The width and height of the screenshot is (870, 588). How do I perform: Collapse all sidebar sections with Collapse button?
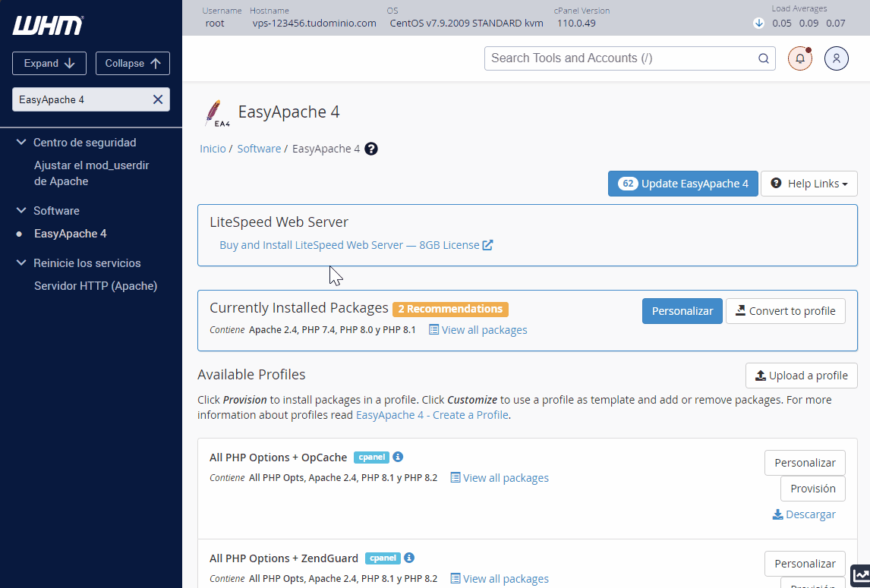pyautogui.click(x=133, y=63)
